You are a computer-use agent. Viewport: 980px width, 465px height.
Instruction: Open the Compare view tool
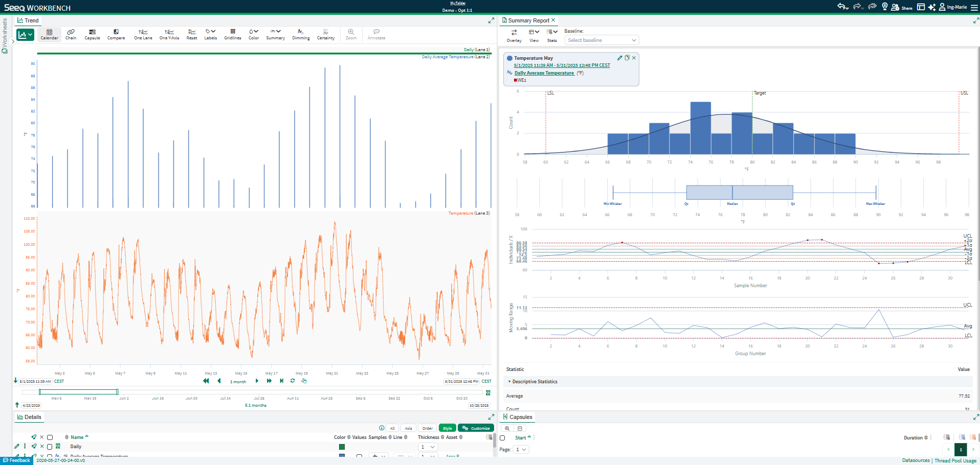click(116, 34)
